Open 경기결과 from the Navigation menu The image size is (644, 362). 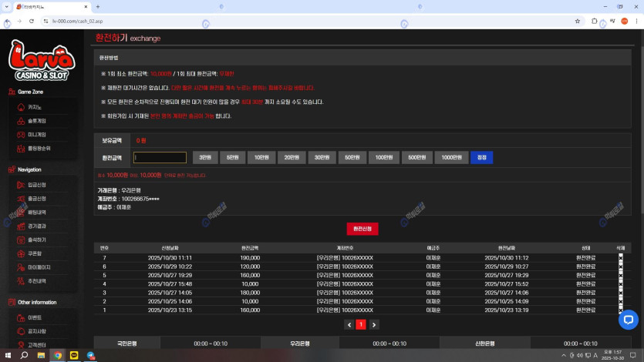coord(37,226)
